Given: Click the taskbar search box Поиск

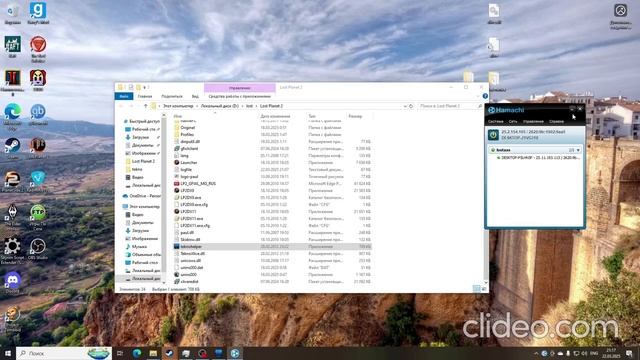Looking at the screenshot, I should point(64,353).
